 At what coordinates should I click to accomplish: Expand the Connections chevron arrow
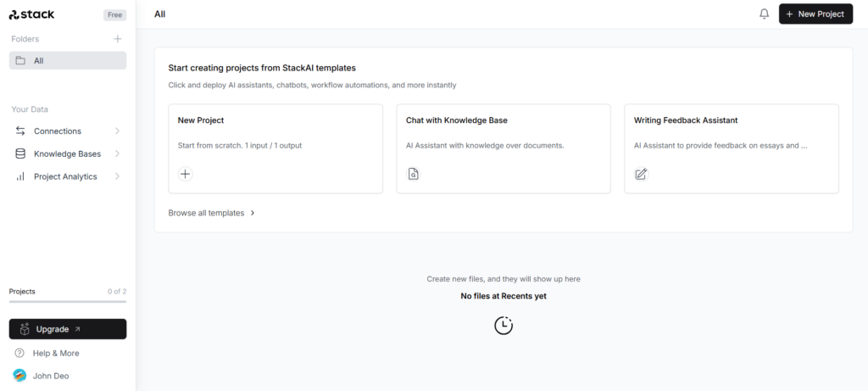[117, 131]
